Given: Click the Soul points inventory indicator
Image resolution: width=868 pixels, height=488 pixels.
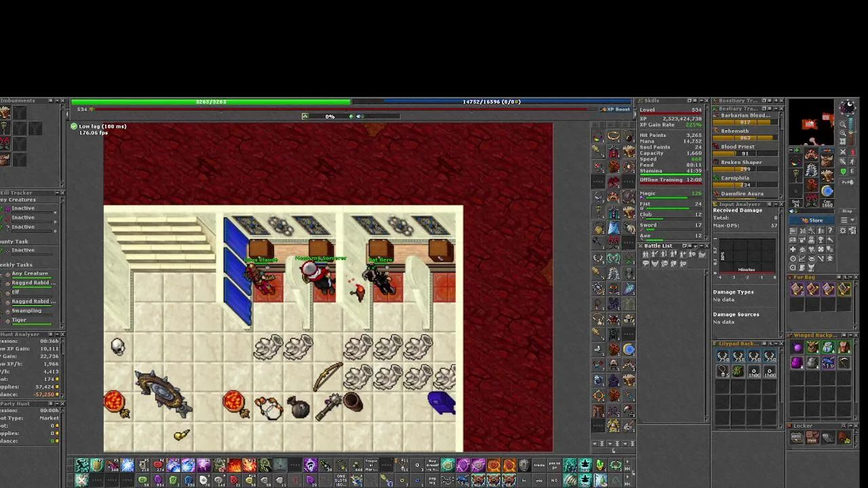Looking at the screenshot, I should pyautogui.click(x=796, y=203).
